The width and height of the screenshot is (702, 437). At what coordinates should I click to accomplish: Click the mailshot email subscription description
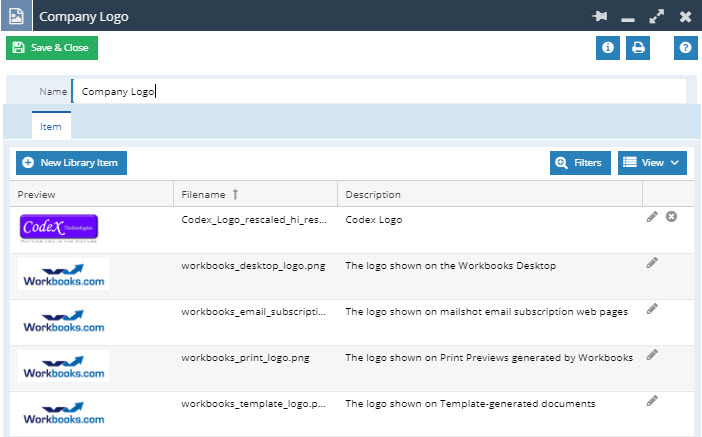487,312
